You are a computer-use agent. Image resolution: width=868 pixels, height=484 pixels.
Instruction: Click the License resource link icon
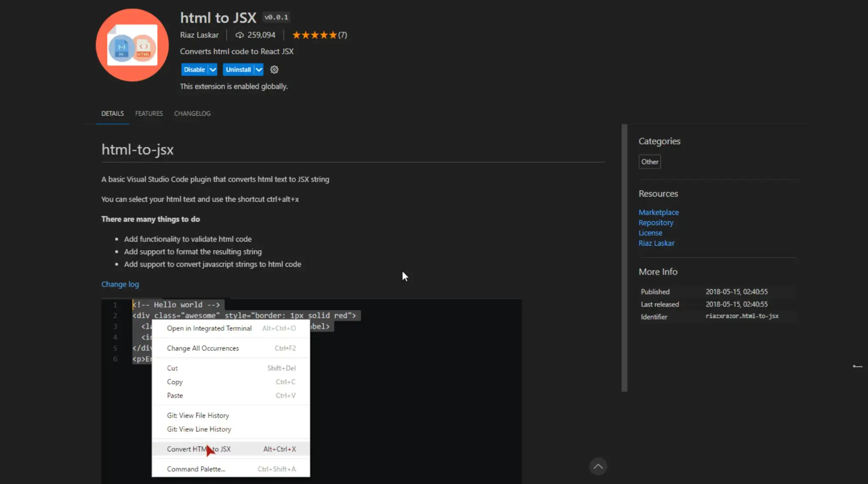coord(650,232)
